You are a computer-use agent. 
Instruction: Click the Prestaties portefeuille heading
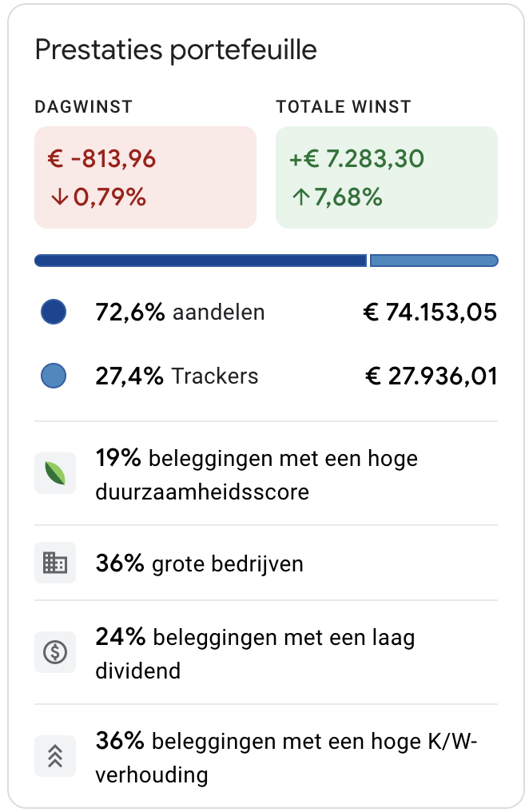point(176,50)
